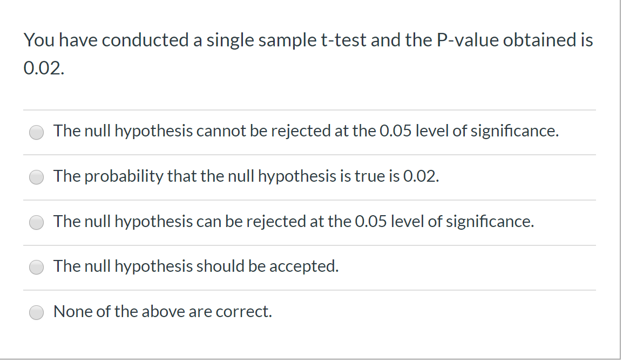Click the text 'The null hypothesis should be accepted.'
The width and height of the screenshot is (623, 364).
point(197,266)
